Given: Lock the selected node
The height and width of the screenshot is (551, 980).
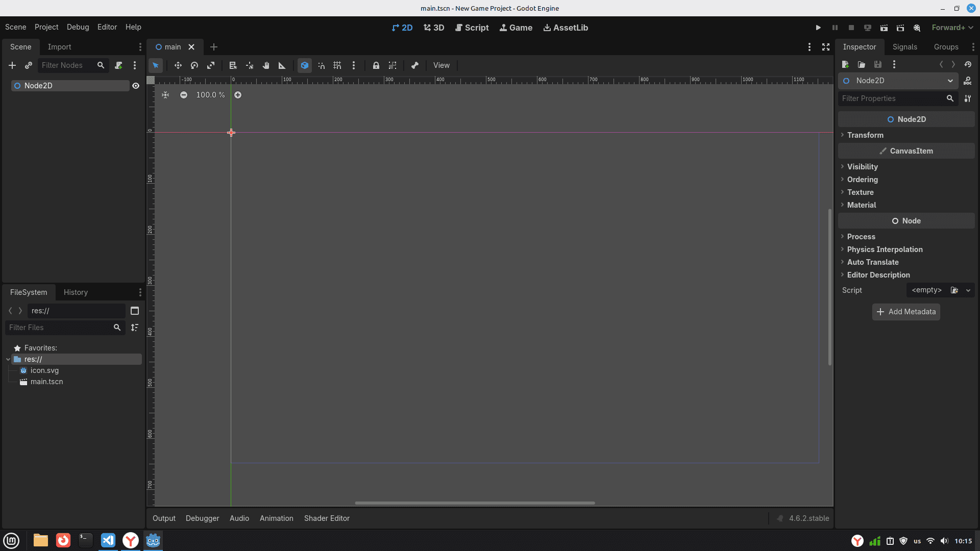Looking at the screenshot, I should pos(376,65).
